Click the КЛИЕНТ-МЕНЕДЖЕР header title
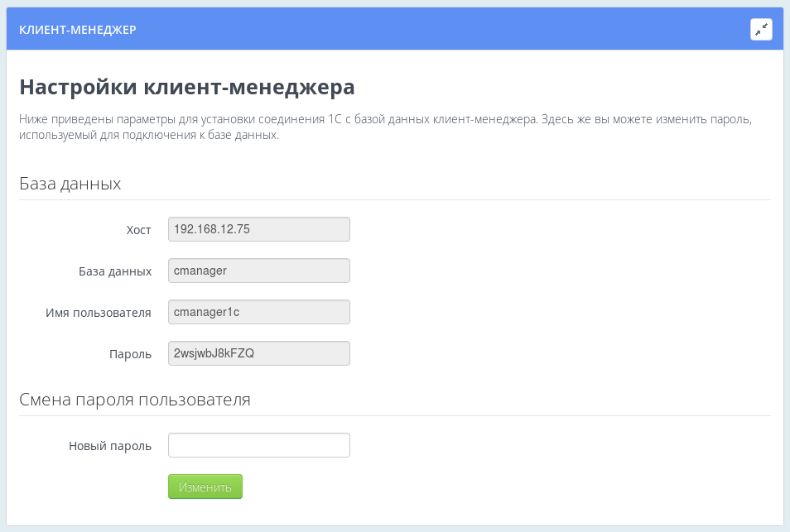 [79, 29]
